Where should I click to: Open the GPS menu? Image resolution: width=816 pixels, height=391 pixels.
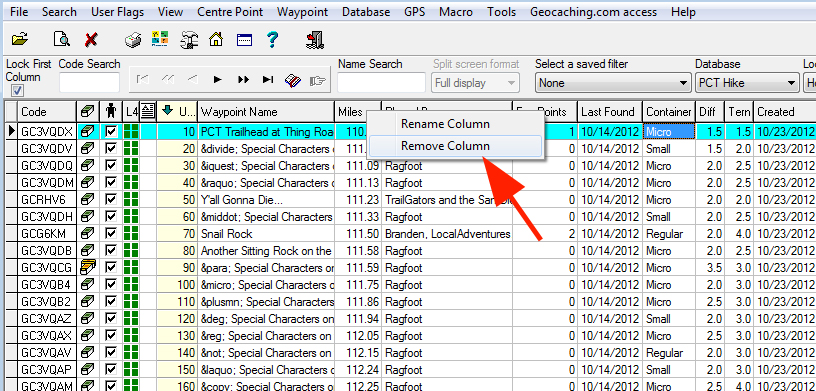click(x=414, y=11)
